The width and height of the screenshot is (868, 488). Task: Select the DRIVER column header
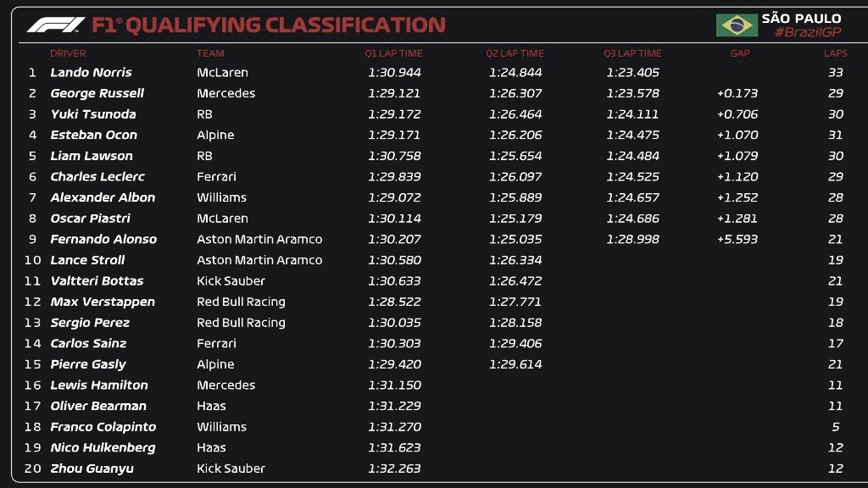pyautogui.click(x=68, y=53)
